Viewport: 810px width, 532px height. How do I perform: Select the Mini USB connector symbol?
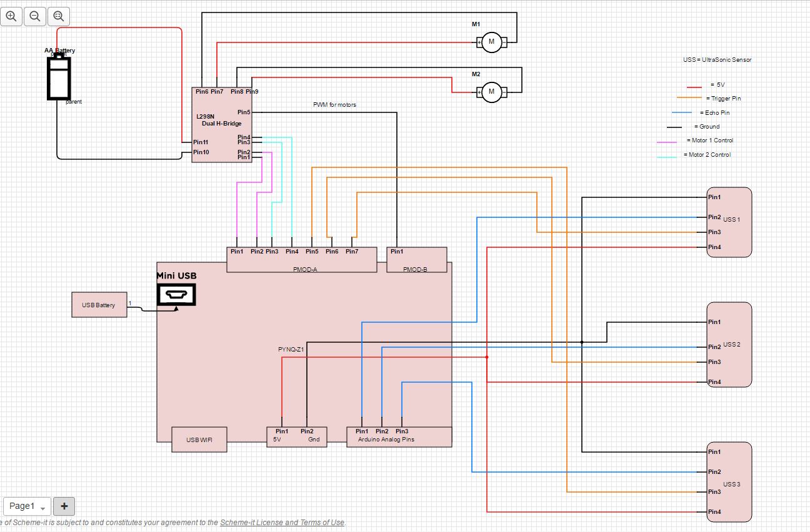(x=176, y=295)
